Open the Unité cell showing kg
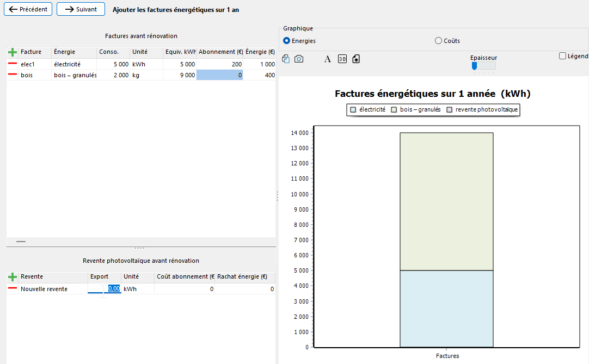This screenshot has width=589, height=364. [146, 75]
